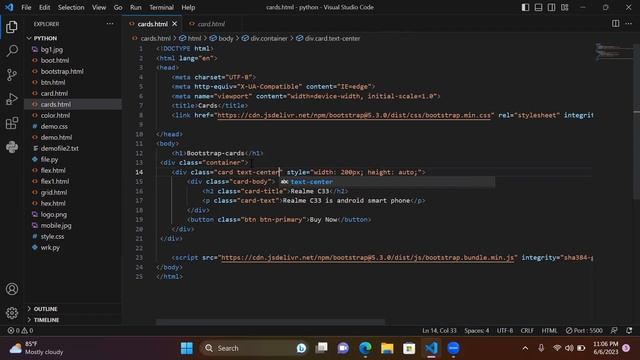Screen dimensions: 640x360
Task: Open the Manage gear icon
Action: pyautogui.click(x=12, y=313)
